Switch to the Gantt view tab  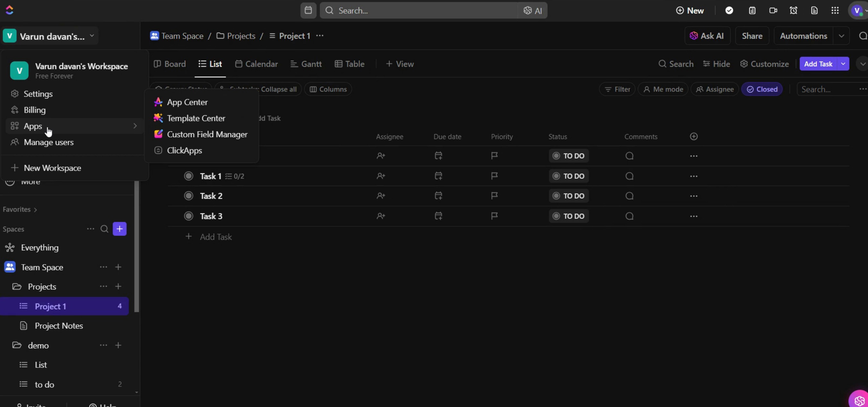pos(306,64)
